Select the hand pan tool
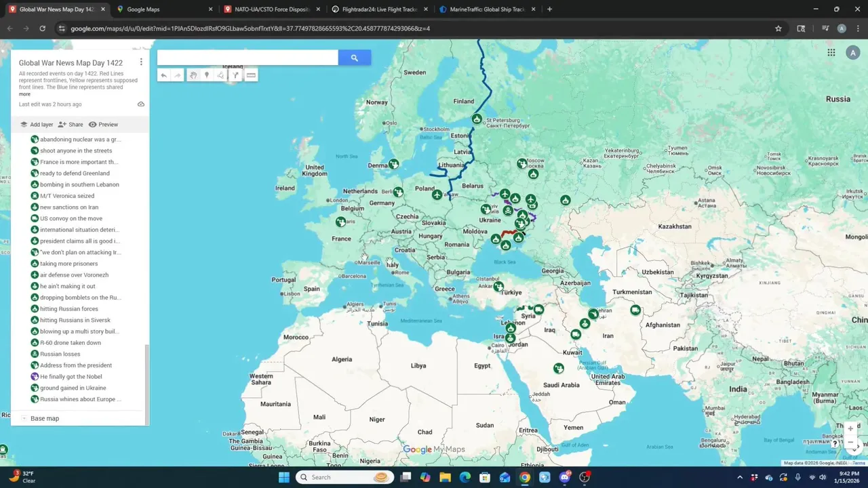This screenshot has width=868, height=488. [x=193, y=75]
